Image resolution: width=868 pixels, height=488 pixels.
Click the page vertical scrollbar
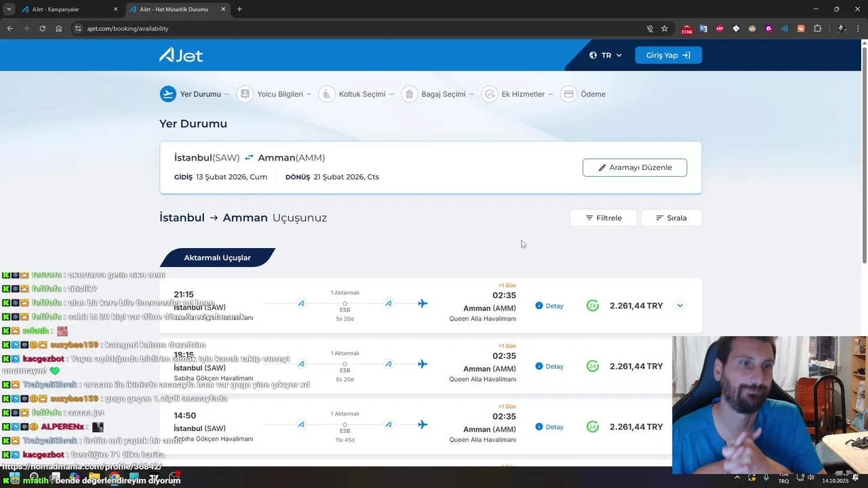click(864, 156)
